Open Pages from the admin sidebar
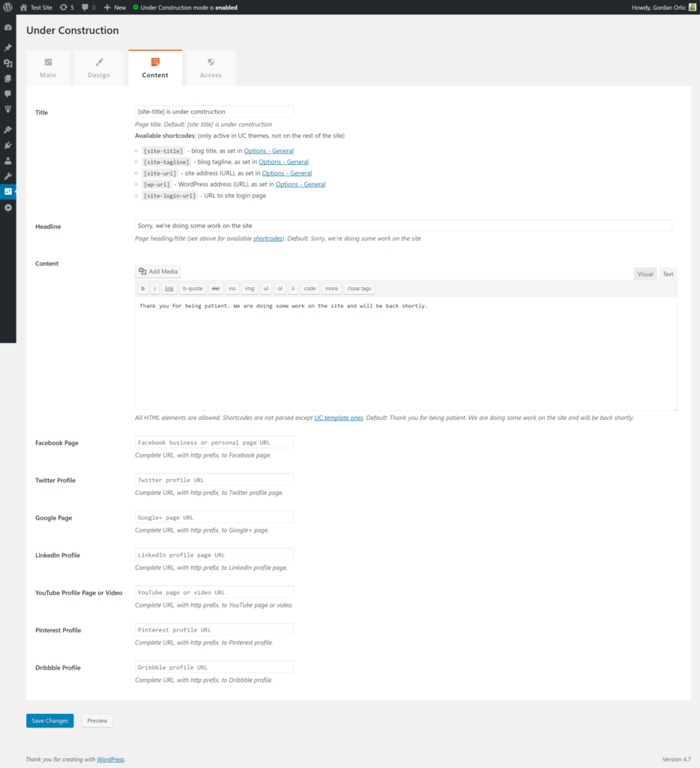The image size is (700, 768). click(x=7, y=78)
